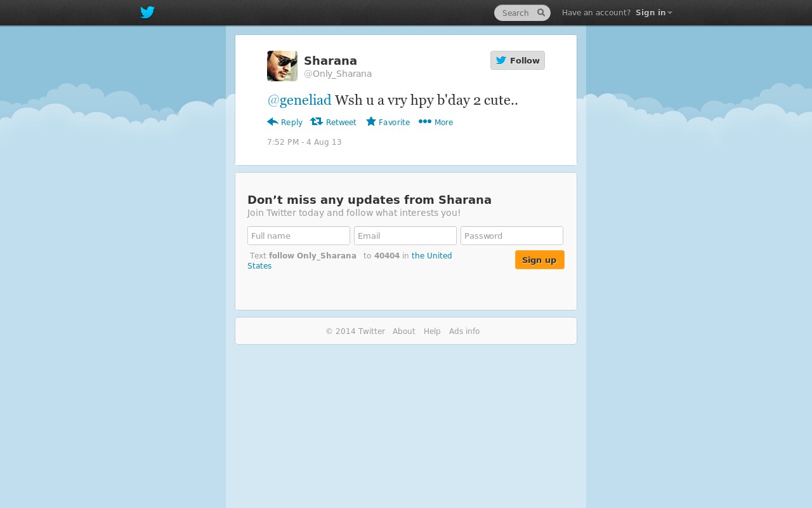The width and height of the screenshot is (812, 508).
Task: Focus the Email field
Action: point(405,236)
